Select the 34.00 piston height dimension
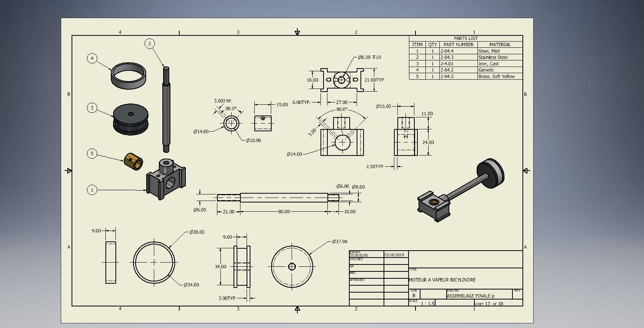This screenshot has width=644, height=328. pos(220,266)
